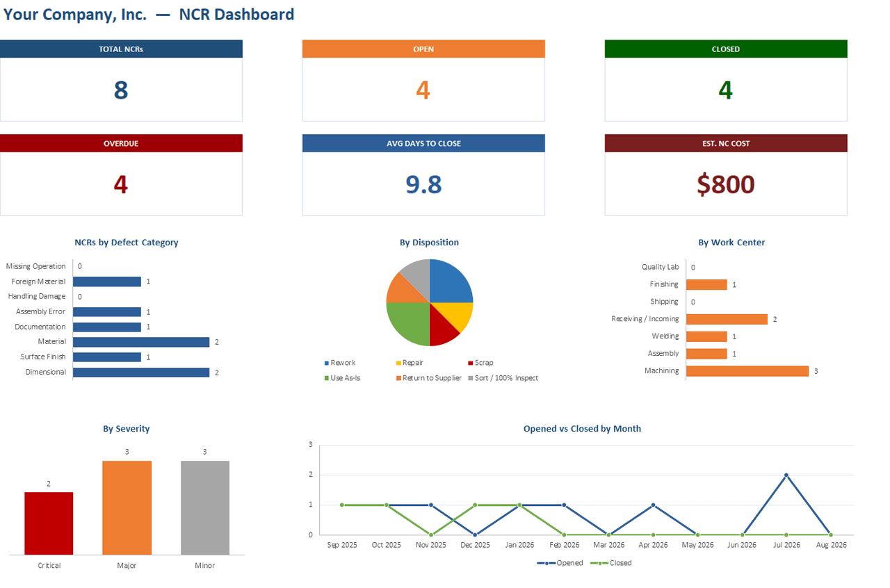
Task: Click the 'NCRs by Defect Category' chart title
Action: 127,243
